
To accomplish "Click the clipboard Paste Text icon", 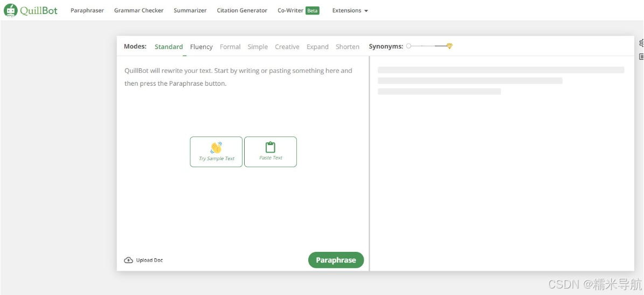I will pyautogui.click(x=270, y=147).
